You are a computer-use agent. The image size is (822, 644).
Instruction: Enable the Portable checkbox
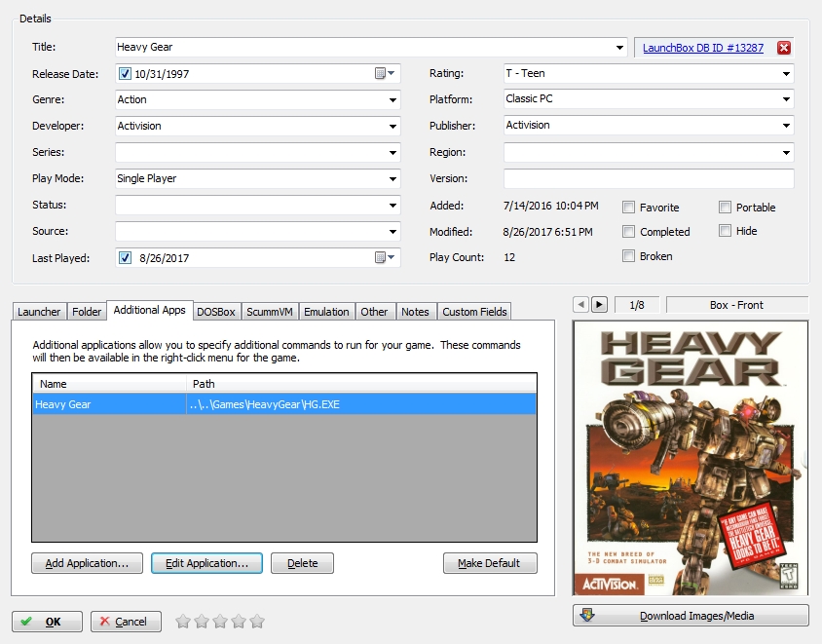point(725,208)
